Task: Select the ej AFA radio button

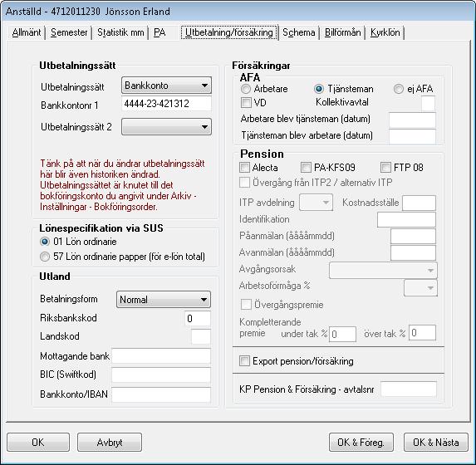Action: coord(398,89)
